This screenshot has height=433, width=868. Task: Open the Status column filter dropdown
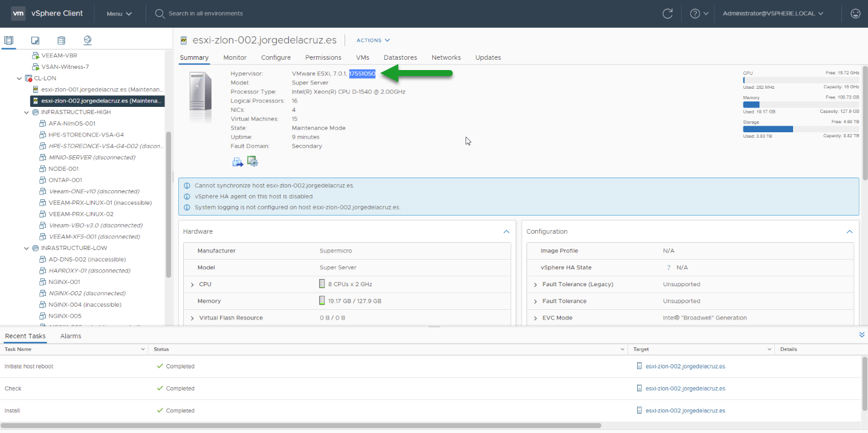click(x=622, y=349)
